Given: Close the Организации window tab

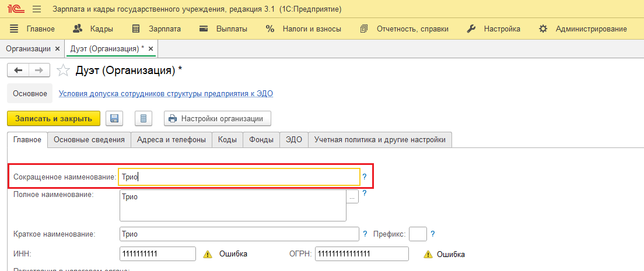Looking at the screenshot, I should (57, 48).
